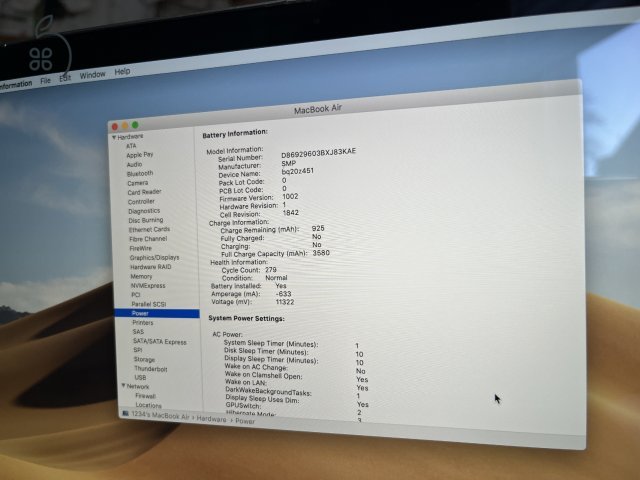Click the MacBook Air window title
Viewport: 640px width, 480px height.
318,109
